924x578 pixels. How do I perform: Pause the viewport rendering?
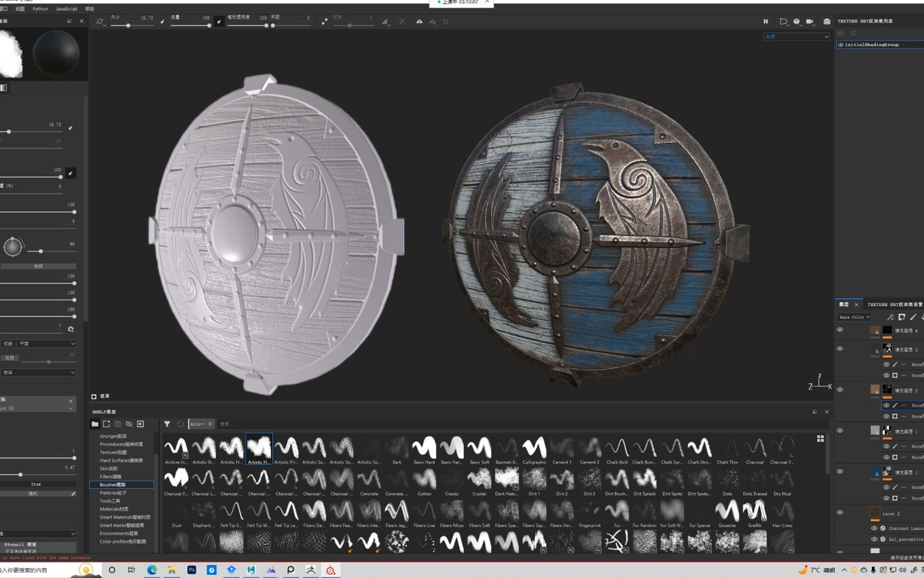tap(766, 21)
